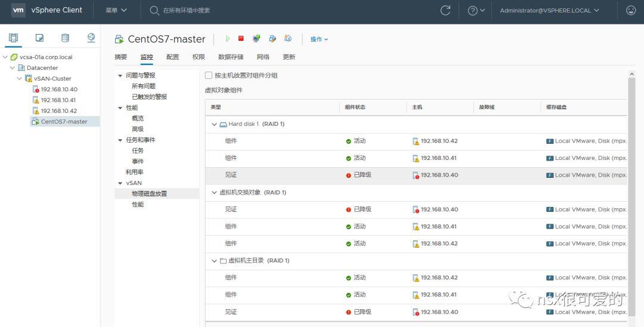
Task: Click the active status icon in the first Hard disk 1 component row
Action: pyautogui.click(x=349, y=141)
